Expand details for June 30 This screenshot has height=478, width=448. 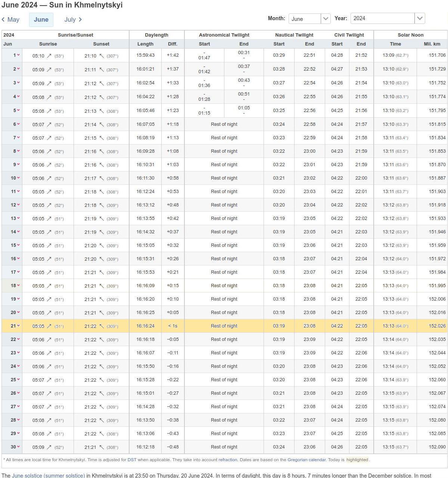click(x=18, y=447)
